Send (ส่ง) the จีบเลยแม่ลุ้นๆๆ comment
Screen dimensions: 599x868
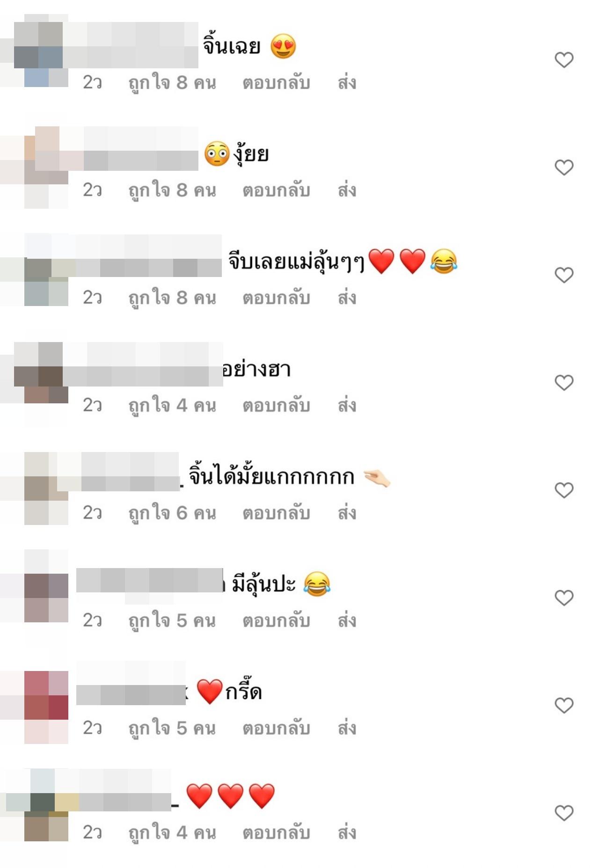pyautogui.click(x=347, y=298)
